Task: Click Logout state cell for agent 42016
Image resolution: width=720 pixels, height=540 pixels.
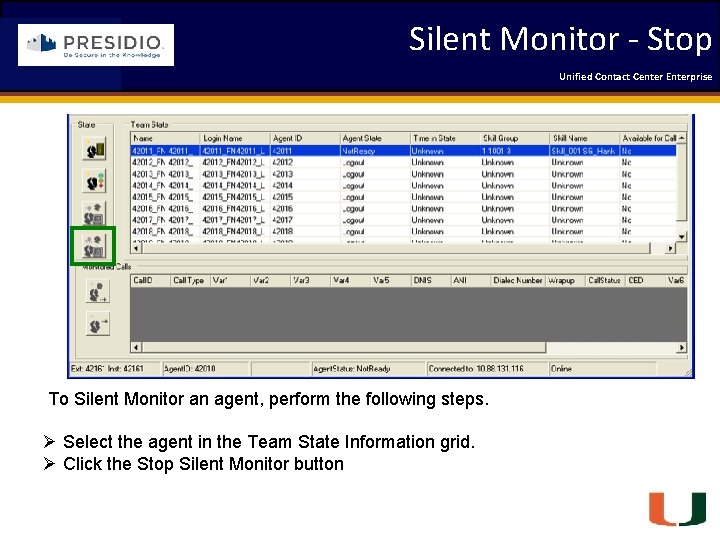Action: click(375, 209)
